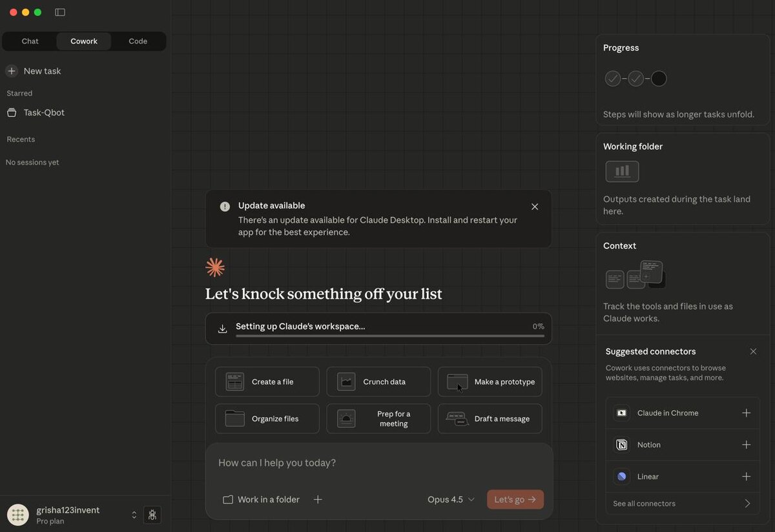Click the 'Let's knock something off your list' heading
Viewport: 775px width, 532px height.
click(x=324, y=294)
